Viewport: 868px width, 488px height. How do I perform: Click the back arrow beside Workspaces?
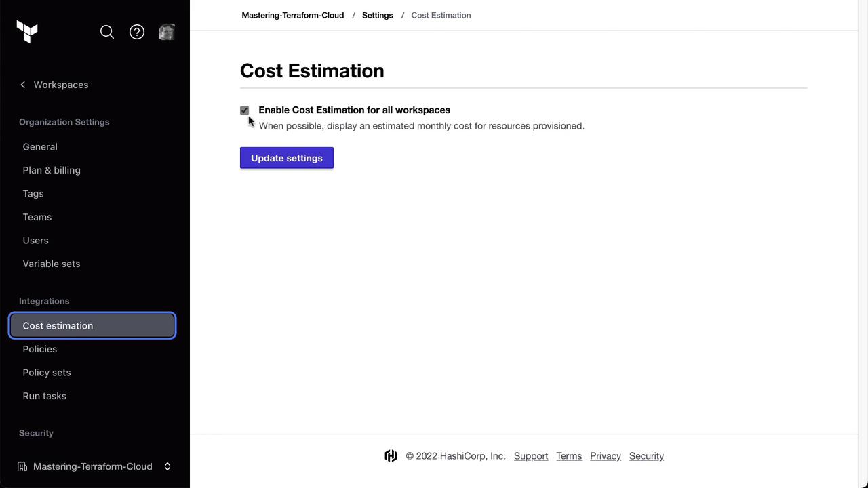click(23, 85)
